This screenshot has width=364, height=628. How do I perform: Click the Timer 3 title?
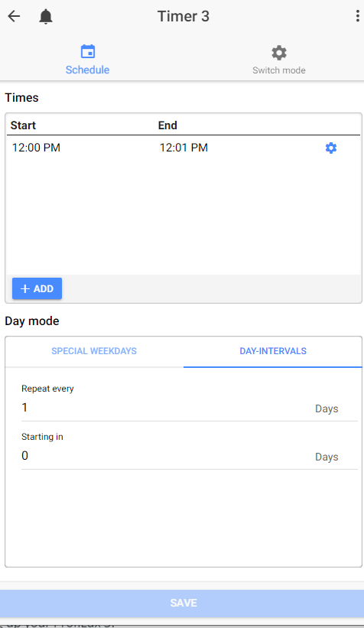[184, 16]
